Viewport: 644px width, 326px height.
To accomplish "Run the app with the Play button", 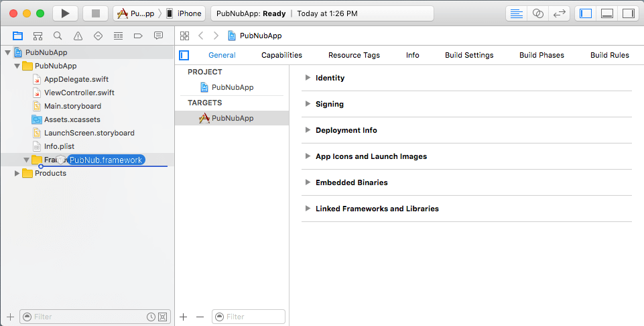I will coord(65,13).
